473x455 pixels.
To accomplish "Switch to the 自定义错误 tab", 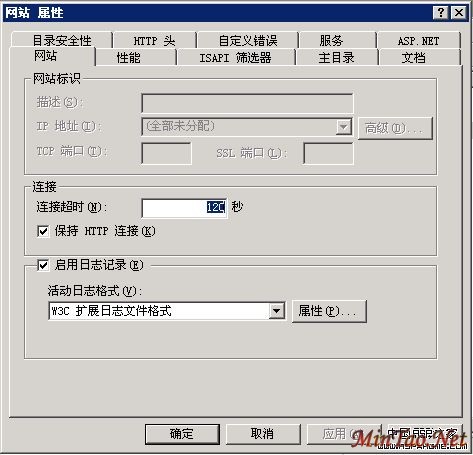I will 248,41.
